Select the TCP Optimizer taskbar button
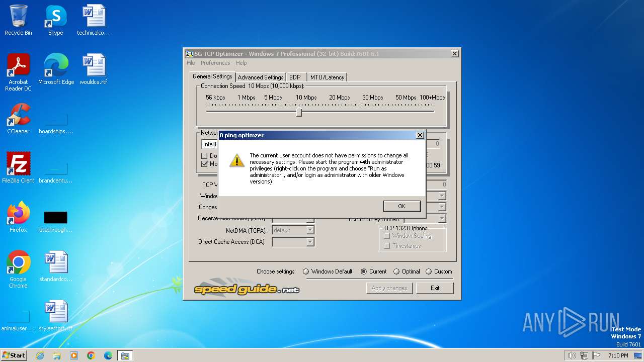This screenshot has height=362, width=644. pos(125,355)
